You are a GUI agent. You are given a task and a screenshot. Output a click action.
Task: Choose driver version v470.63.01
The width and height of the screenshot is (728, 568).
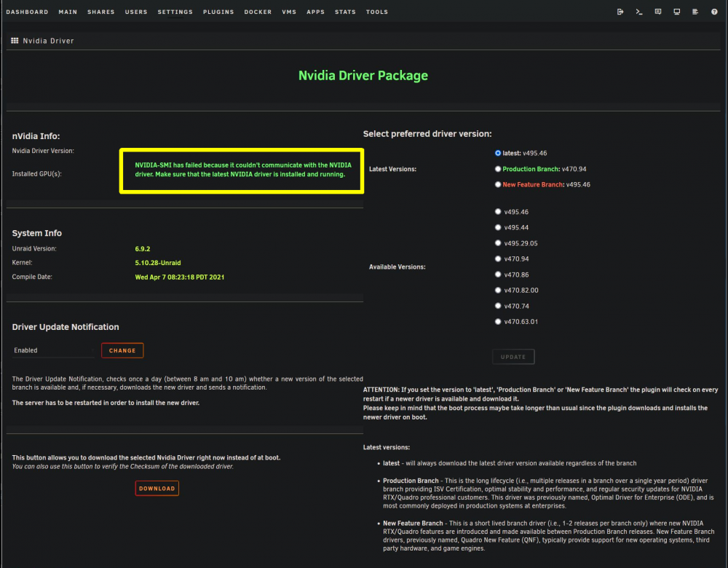[498, 321]
